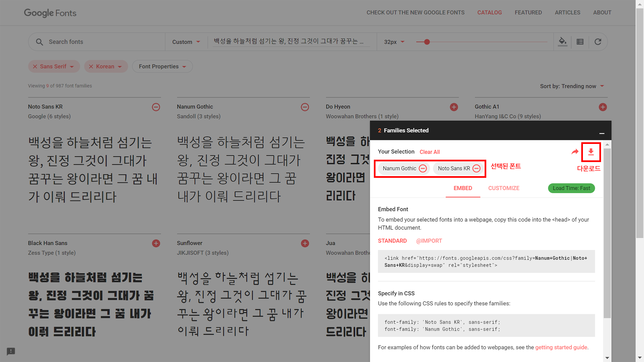Remove Noto Sans KR using its card's minus icon
Screen dimensions: 644x362
coord(156,107)
